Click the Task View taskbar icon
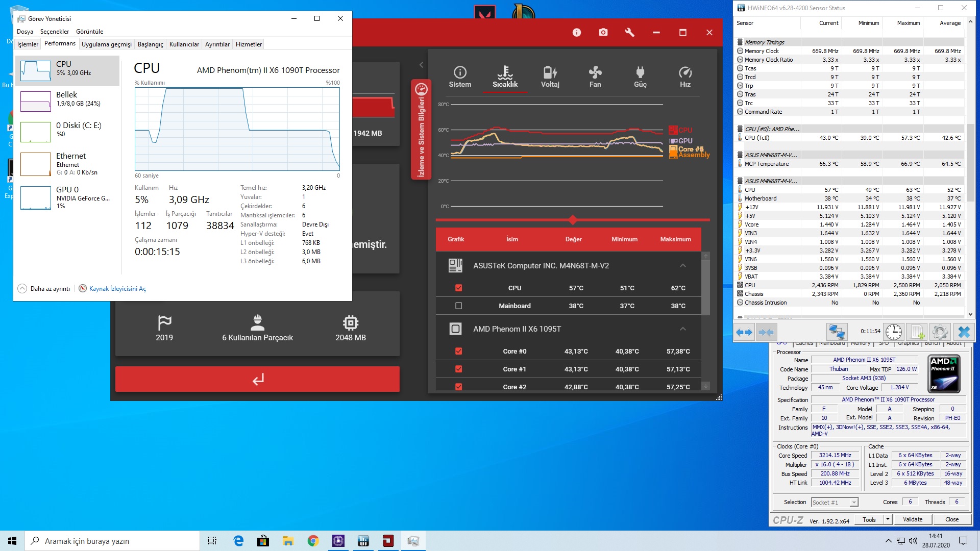This screenshot has width=980, height=551. coord(212,541)
